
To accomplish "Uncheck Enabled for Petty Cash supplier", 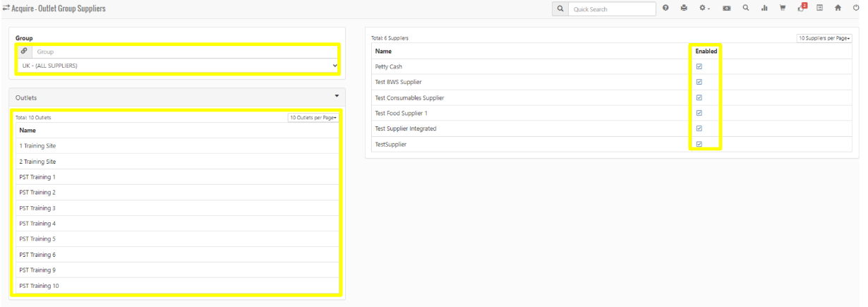I will coord(699,66).
